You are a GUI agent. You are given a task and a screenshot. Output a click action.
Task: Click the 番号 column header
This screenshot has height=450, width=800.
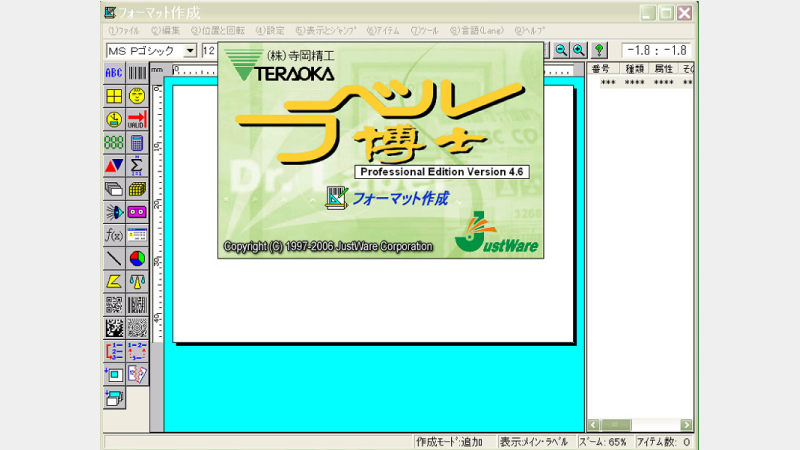pyautogui.click(x=603, y=69)
